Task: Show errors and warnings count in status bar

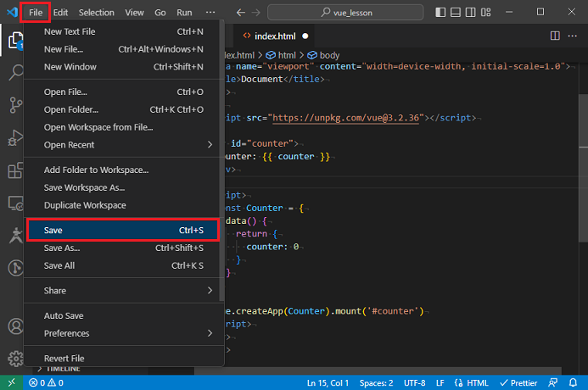Action: point(46,383)
